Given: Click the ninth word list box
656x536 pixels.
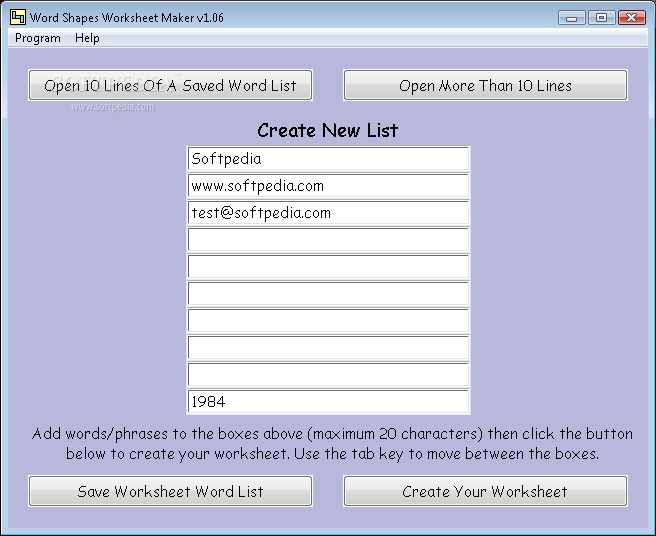Looking at the screenshot, I should pyautogui.click(x=328, y=374).
